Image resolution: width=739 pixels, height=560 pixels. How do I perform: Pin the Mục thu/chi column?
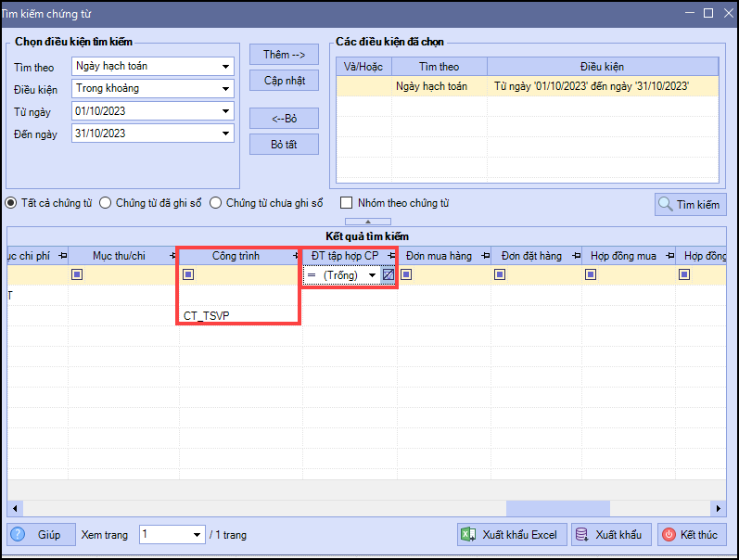[x=172, y=256]
